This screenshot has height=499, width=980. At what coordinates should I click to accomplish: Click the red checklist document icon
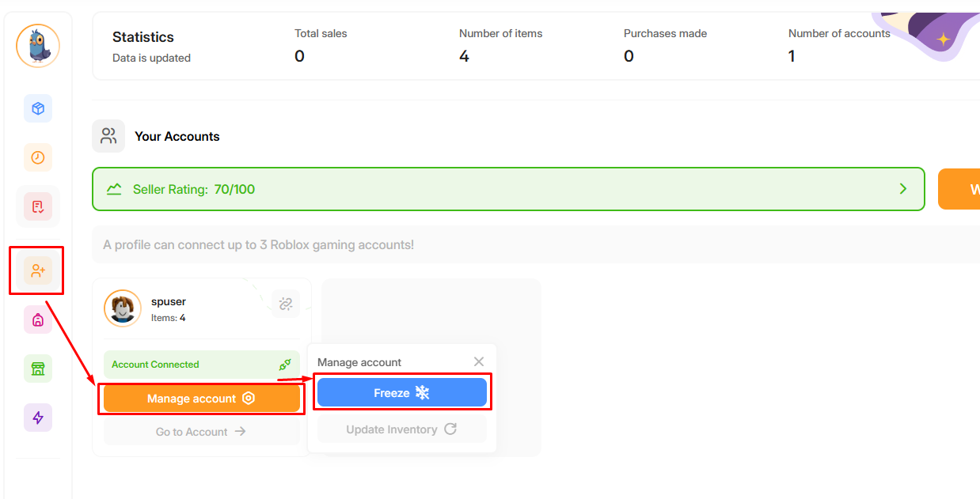pyautogui.click(x=38, y=206)
